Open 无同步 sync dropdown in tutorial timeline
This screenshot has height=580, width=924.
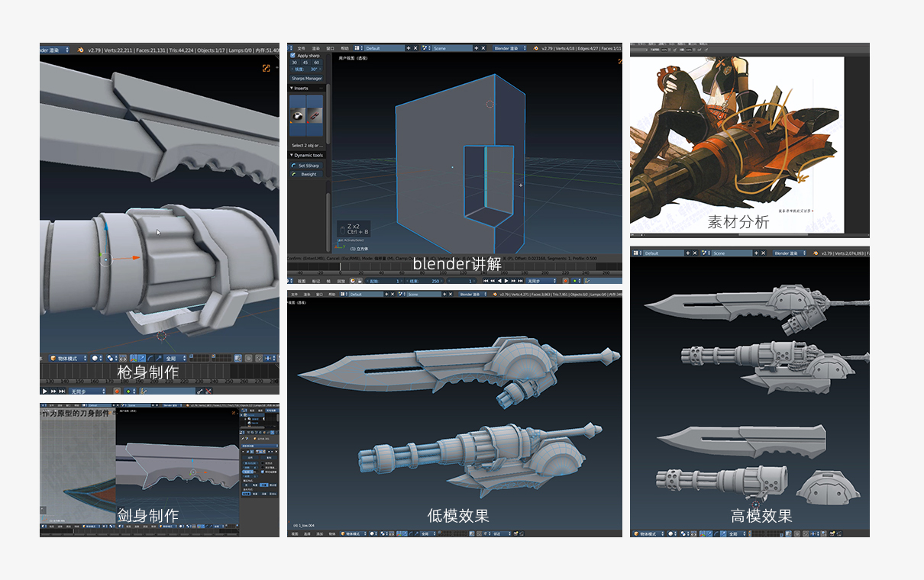(542, 281)
